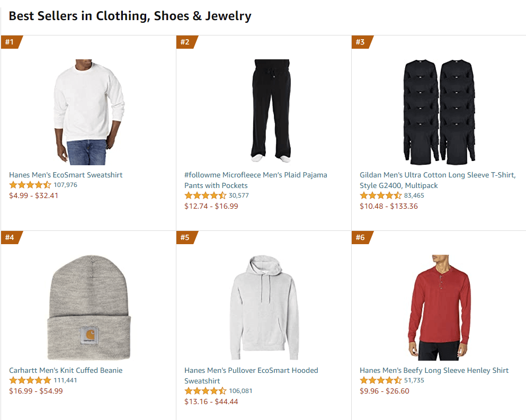Open Hanes Men's EcoSmart Sweatshirt title link

(x=66, y=175)
